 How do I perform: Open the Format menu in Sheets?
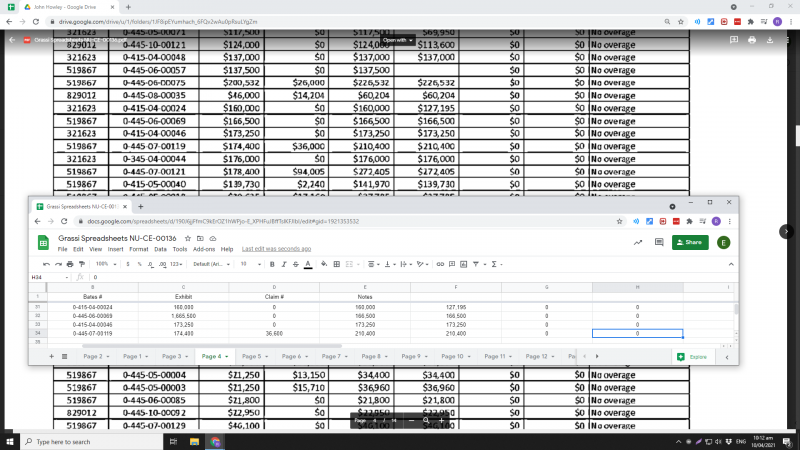(x=139, y=249)
